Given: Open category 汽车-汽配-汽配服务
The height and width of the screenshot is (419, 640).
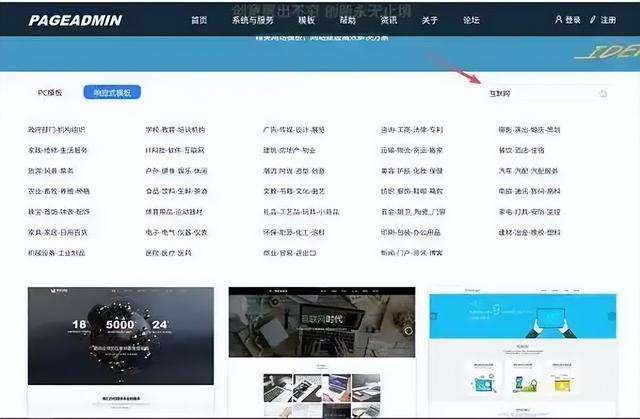Looking at the screenshot, I should coord(528,171).
